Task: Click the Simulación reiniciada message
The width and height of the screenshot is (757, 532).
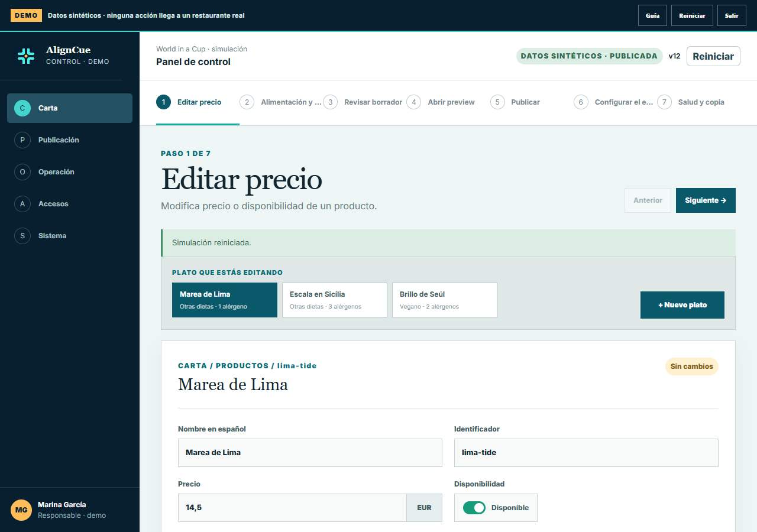Action: [448, 243]
